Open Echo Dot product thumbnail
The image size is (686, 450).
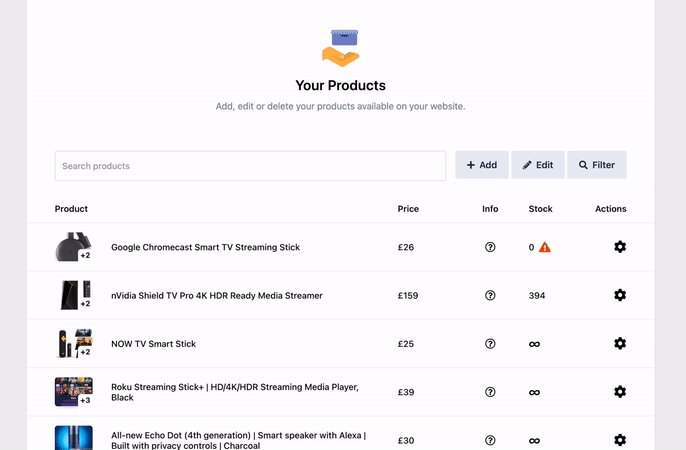[74, 438]
